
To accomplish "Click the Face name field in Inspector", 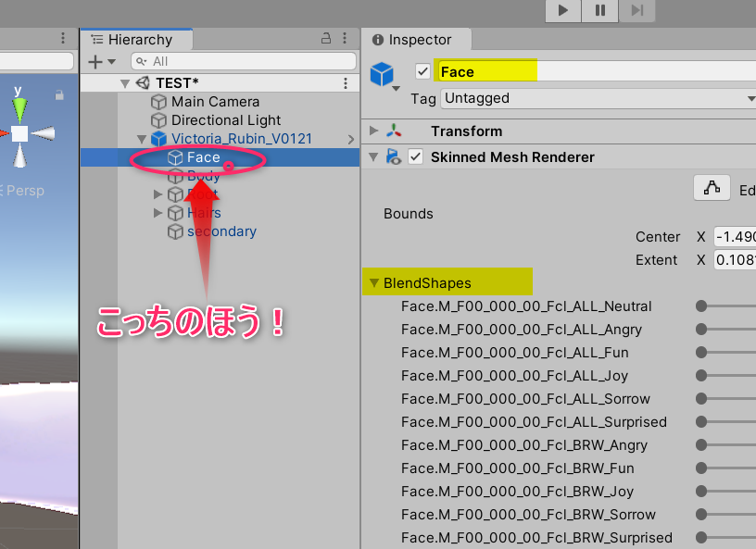I will [x=598, y=72].
